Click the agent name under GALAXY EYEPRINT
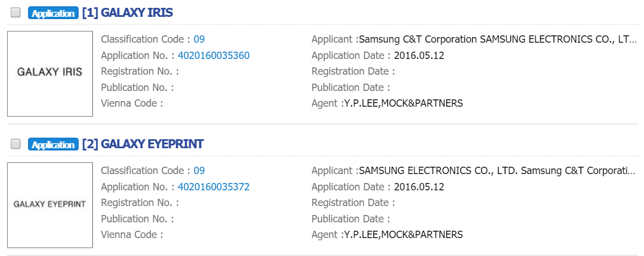Viewport: 644px width, 256px height. coord(403,235)
